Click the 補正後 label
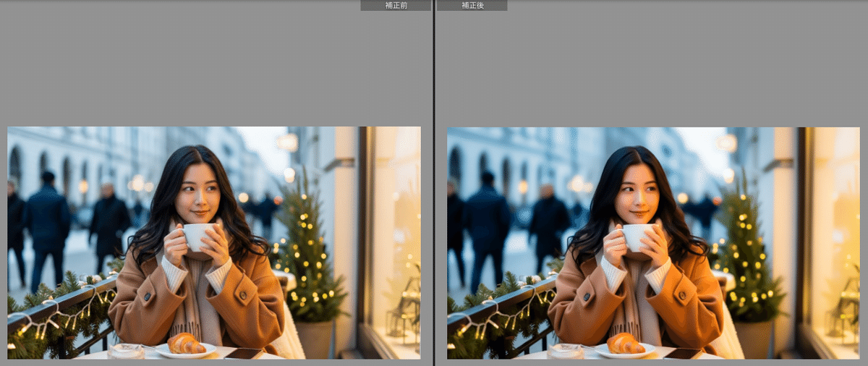Viewport: 868px width, 366px height. coord(472,5)
